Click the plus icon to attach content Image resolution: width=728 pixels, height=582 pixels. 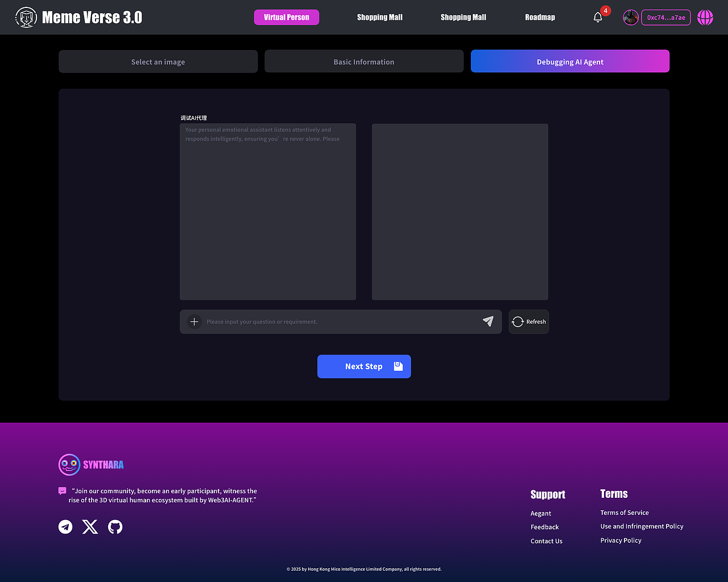pyautogui.click(x=194, y=321)
